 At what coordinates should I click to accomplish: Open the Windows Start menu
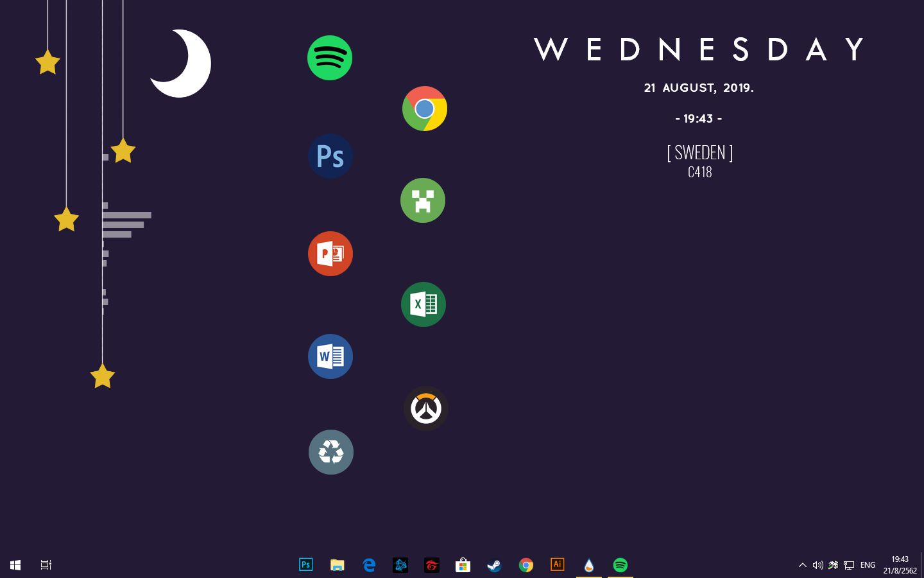tap(15, 565)
